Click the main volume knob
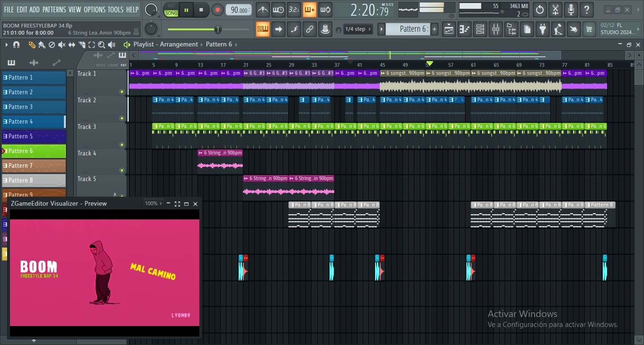Image resolution: width=644 pixels, height=345 pixels. tap(151, 9)
